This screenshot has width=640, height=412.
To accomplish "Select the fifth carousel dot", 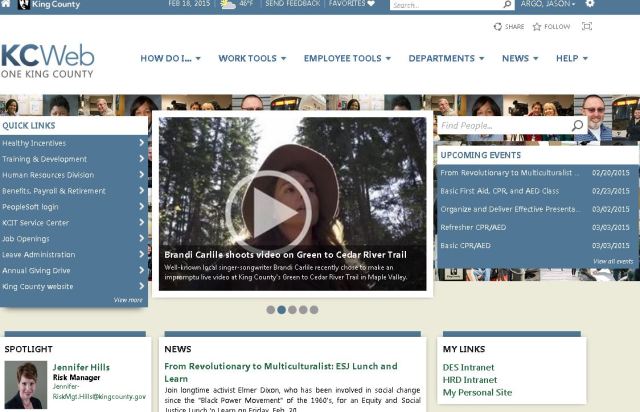I will [x=314, y=310].
